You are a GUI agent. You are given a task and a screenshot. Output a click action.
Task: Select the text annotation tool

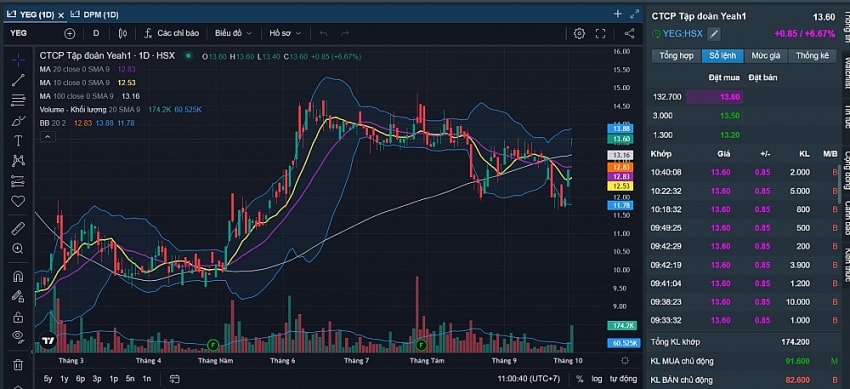click(18, 141)
